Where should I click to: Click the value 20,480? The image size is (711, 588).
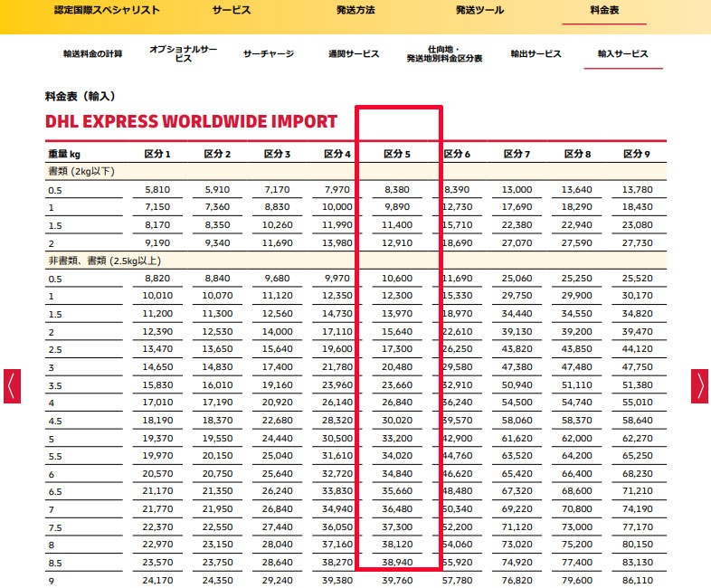pos(397,367)
